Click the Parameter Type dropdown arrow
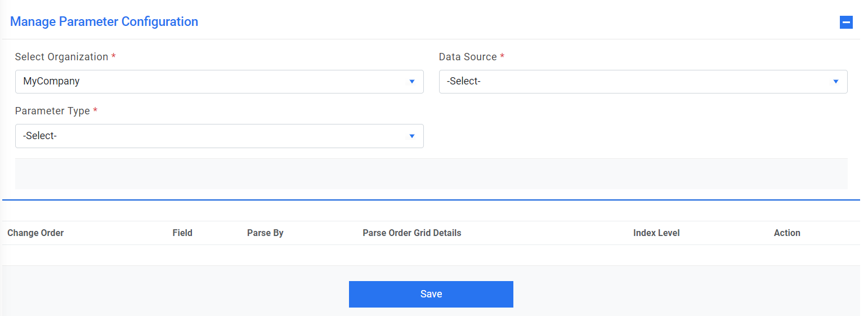The width and height of the screenshot is (868, 316). pyautogui.click(x=412, y=136)
